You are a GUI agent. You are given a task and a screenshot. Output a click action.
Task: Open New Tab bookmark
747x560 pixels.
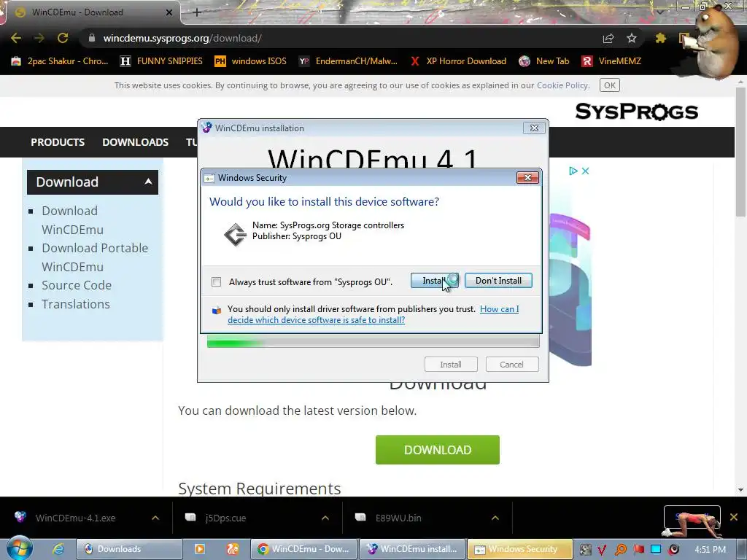[x=544, y=61]
